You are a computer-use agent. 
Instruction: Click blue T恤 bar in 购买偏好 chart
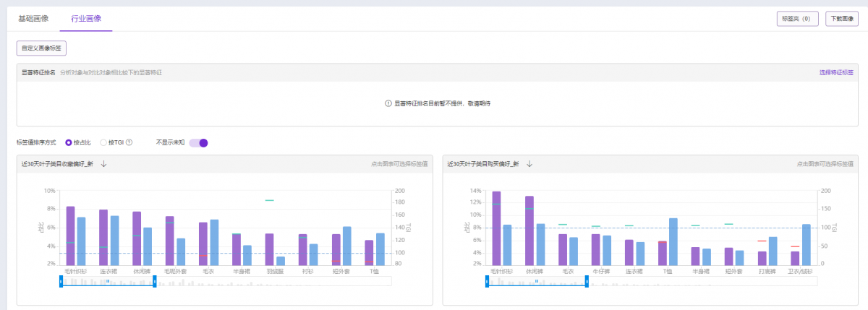coord(673,241)
